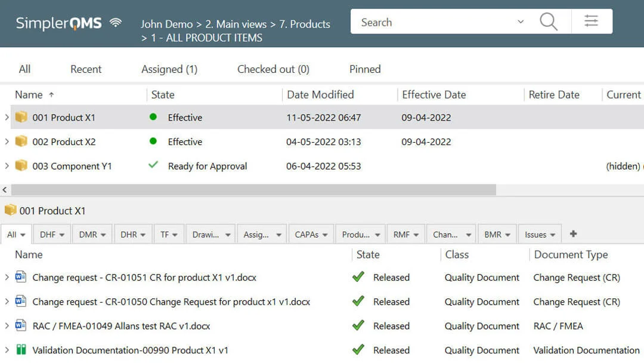This screenshot has width=644, height=363.
Task: Click the Ready for Approval checkmark for 003 Component Y1
Action: coord(154,165)
